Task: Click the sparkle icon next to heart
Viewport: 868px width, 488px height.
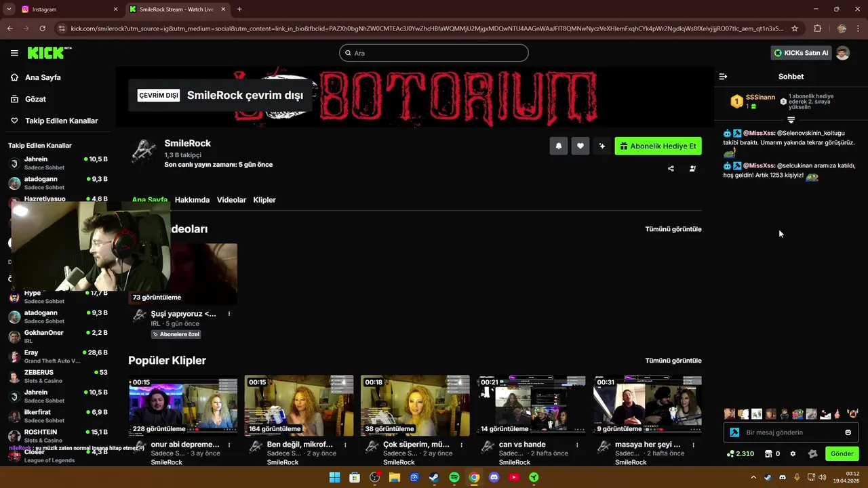Action: [x=602, y=146]
